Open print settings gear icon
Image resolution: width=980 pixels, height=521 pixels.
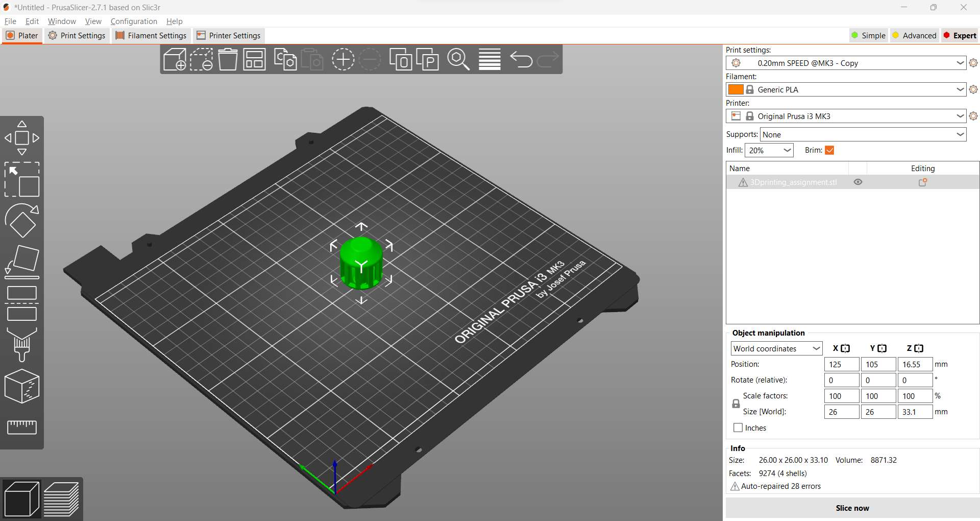point(973,63)
